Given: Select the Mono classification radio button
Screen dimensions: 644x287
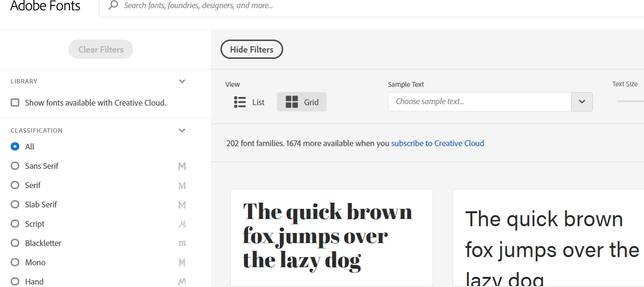Looking at the screenshot, I should point(15,262).
